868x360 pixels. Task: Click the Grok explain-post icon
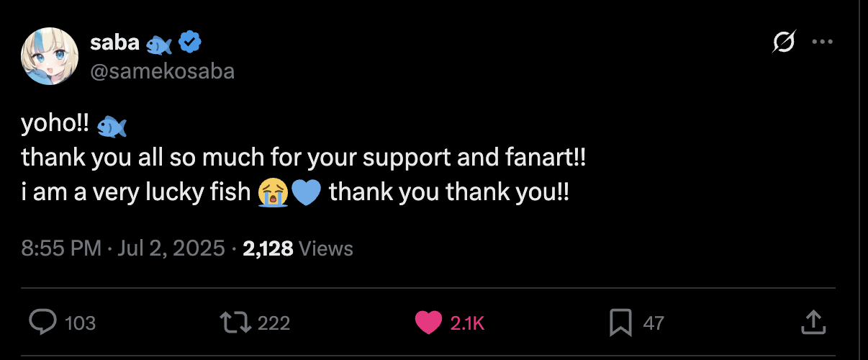tap(784, 43)
